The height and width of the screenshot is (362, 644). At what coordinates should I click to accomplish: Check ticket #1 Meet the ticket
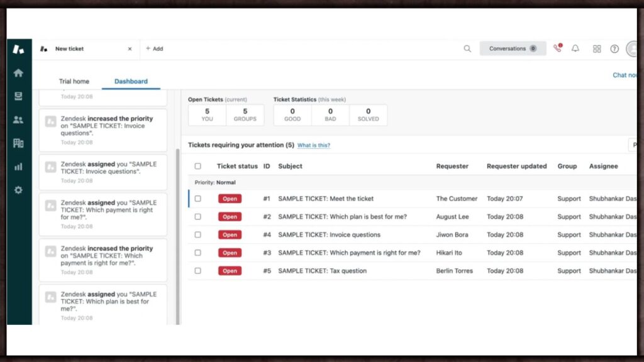[x=198, y=199]
